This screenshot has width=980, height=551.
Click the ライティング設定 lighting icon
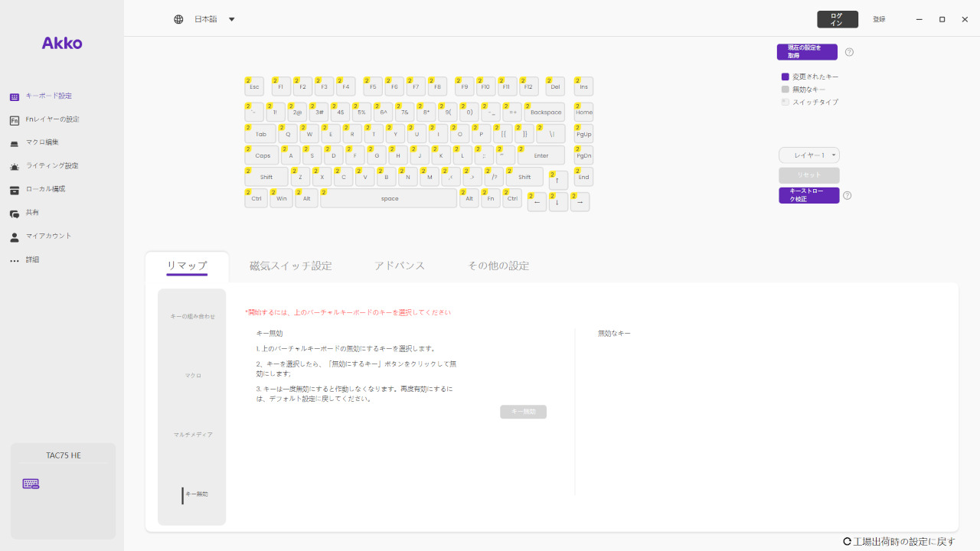click(15, 166)
